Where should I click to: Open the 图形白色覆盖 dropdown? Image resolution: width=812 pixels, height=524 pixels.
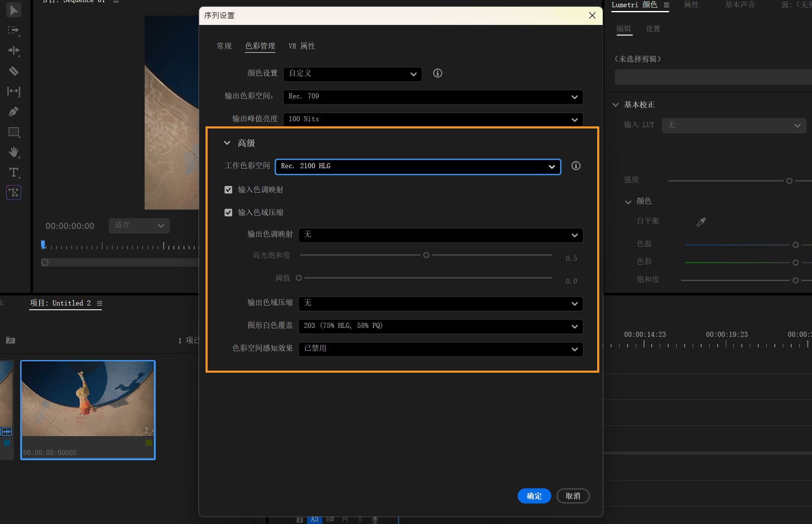440,326
